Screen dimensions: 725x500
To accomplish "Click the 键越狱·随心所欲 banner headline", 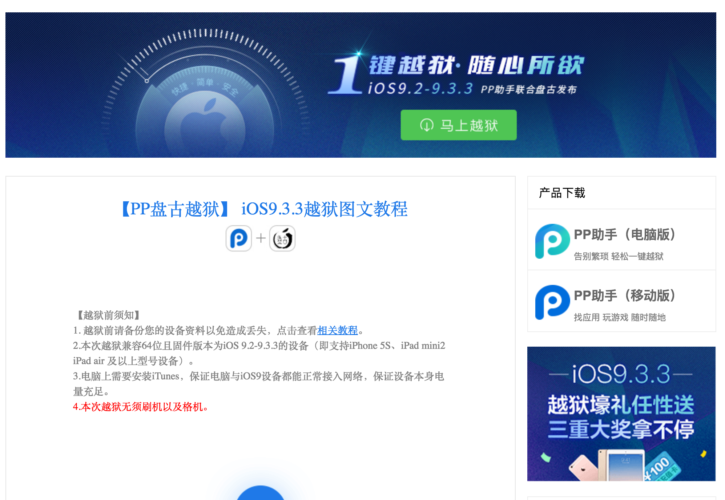I will tap(476, 65).
